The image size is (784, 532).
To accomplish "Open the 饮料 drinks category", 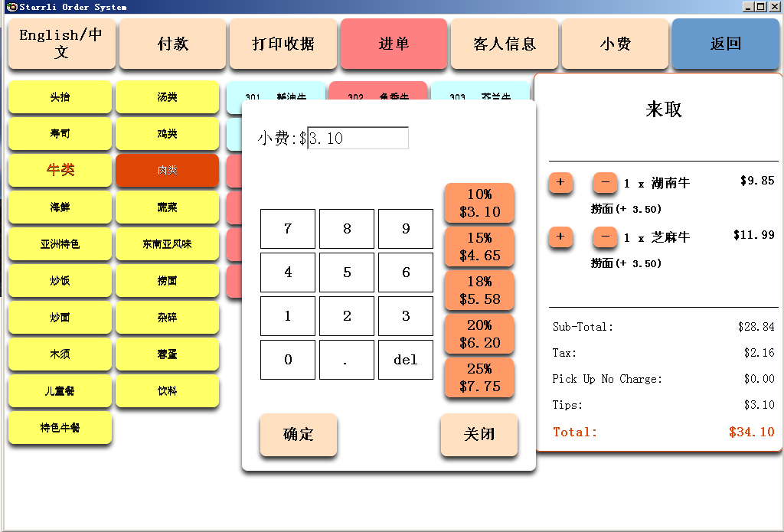I will [x=167, y=391].
